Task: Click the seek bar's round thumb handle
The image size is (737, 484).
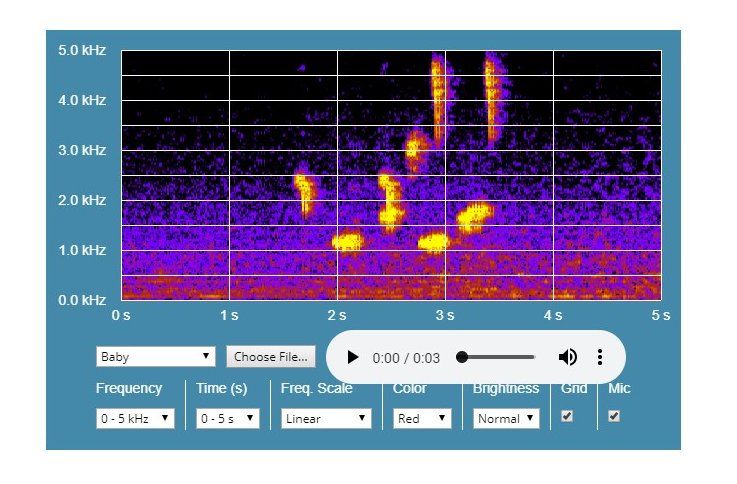Action: point(462,357)
